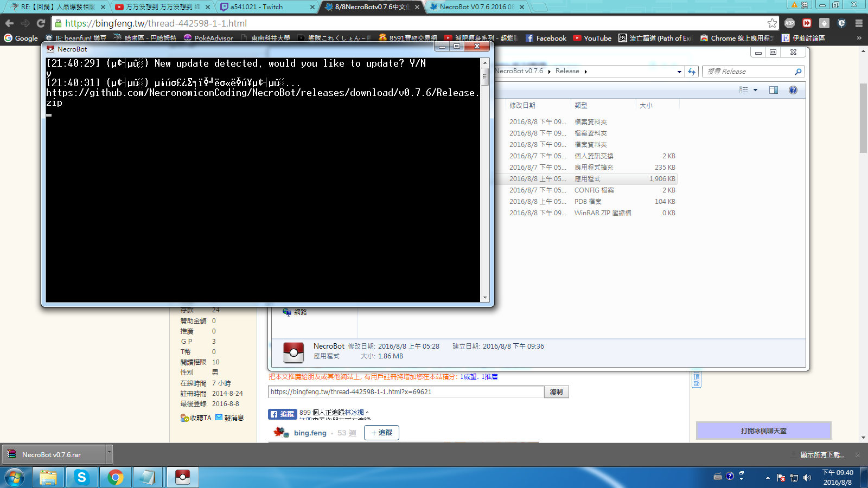Viewport: 868px width, 488px height.
Task: Click 顯示所有下載 link
Action: (x=822, y=455)
